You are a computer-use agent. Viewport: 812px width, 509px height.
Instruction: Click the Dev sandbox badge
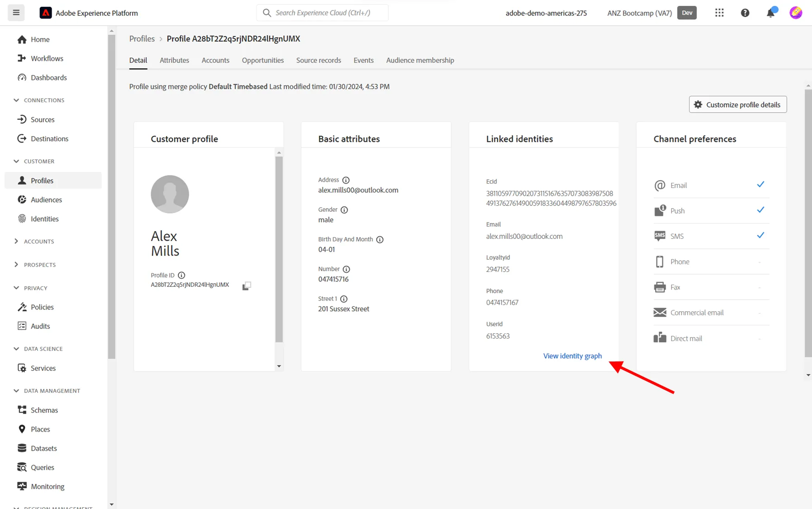coord(687,13)
